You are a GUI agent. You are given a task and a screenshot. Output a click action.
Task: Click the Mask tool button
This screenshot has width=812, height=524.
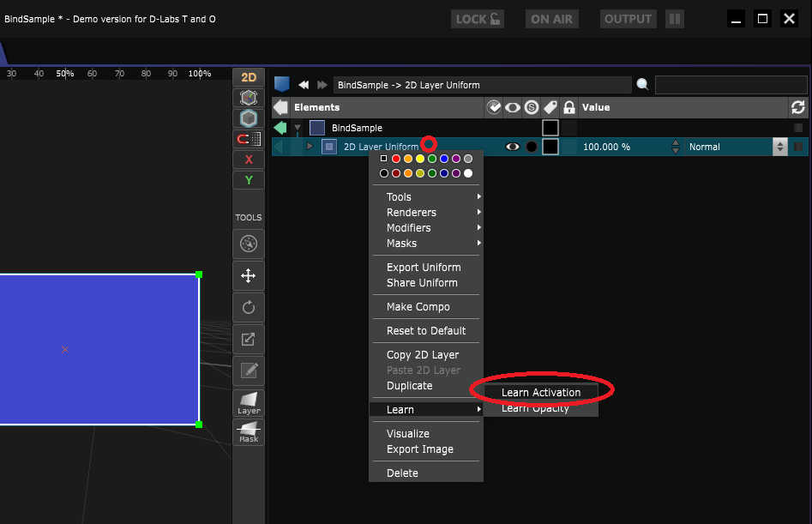[x=249, y=432]
